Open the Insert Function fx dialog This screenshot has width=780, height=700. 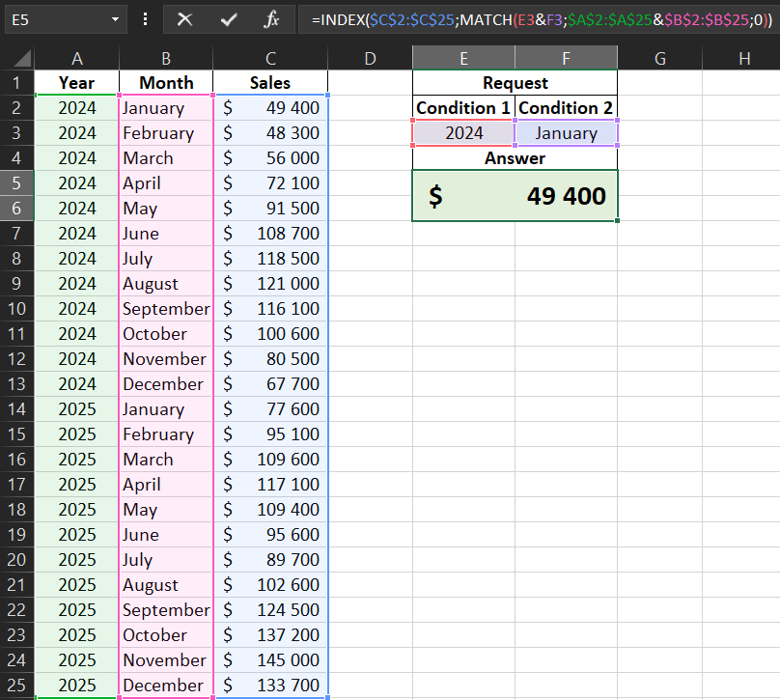click(x=272, y=19)
